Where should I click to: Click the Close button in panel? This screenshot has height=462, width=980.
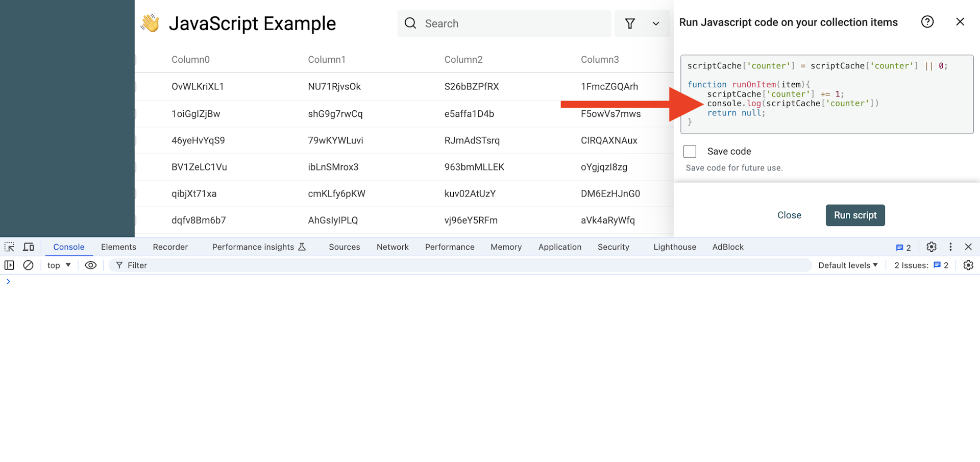(789, 215)
